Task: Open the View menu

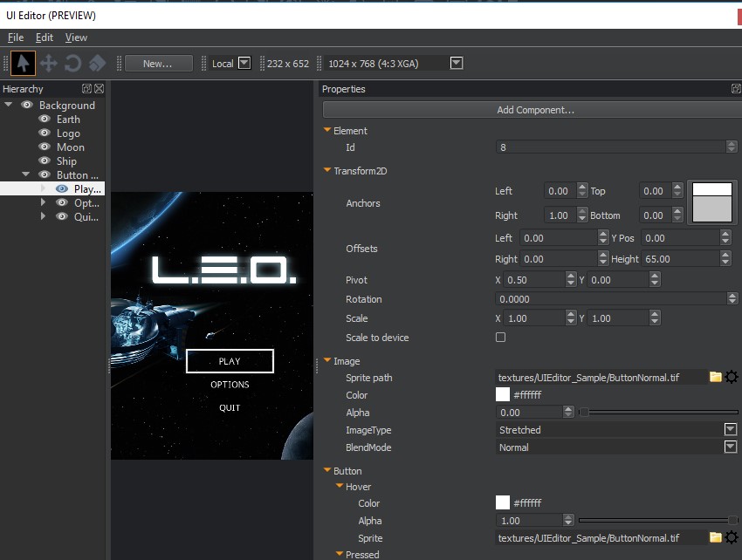Action: [76, 38]
